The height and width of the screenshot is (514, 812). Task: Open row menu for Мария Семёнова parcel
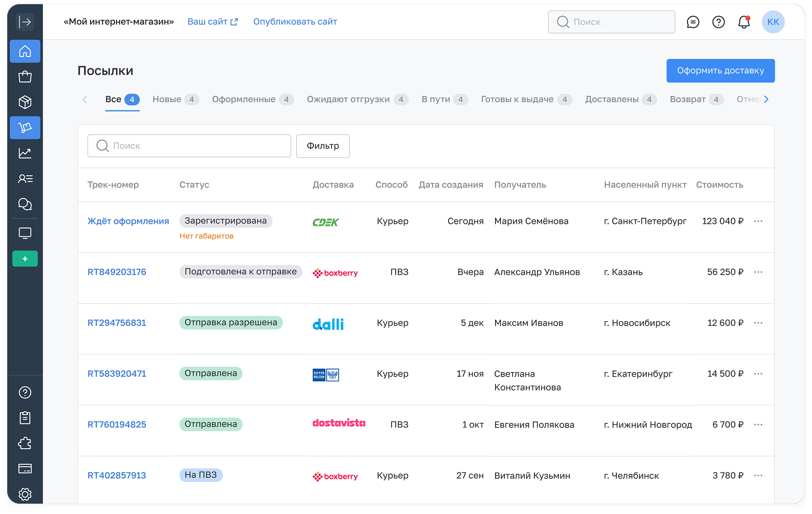coord(758,221)
